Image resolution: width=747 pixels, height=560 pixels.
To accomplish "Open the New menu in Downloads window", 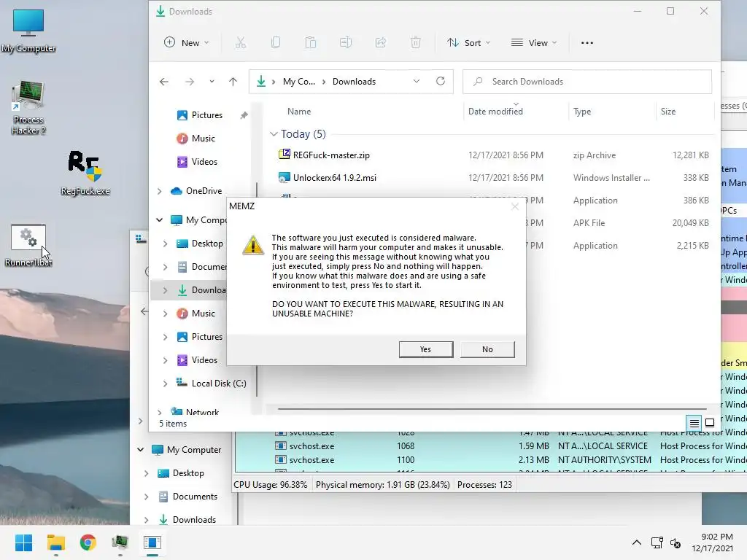I will [186, 43].
